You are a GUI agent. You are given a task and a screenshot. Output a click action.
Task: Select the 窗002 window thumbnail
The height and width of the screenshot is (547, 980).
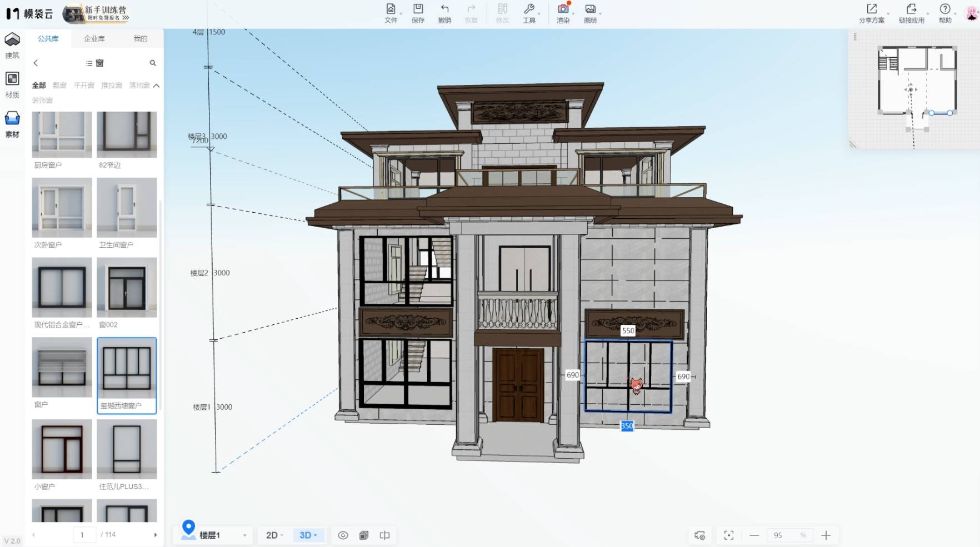pos(127,287)
